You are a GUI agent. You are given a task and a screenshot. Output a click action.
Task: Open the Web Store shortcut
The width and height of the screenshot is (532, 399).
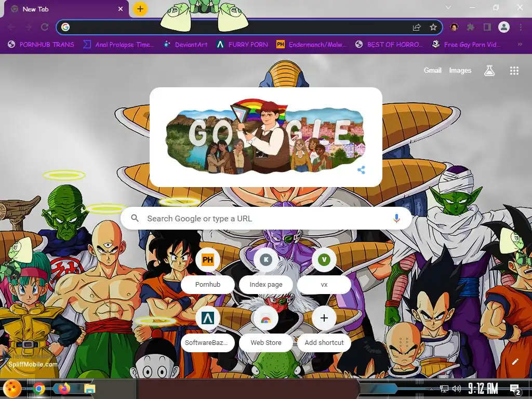click(266, 328)
